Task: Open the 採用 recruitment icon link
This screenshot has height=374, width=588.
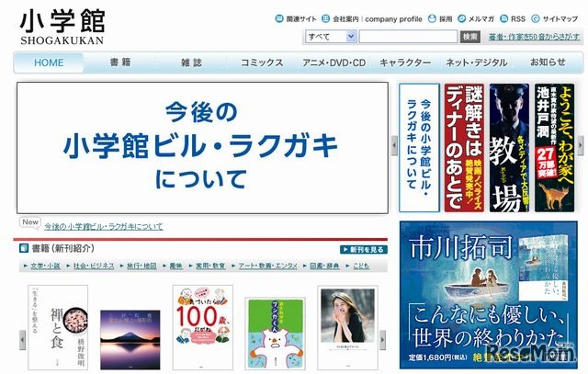Action: [x=432, y=18]
